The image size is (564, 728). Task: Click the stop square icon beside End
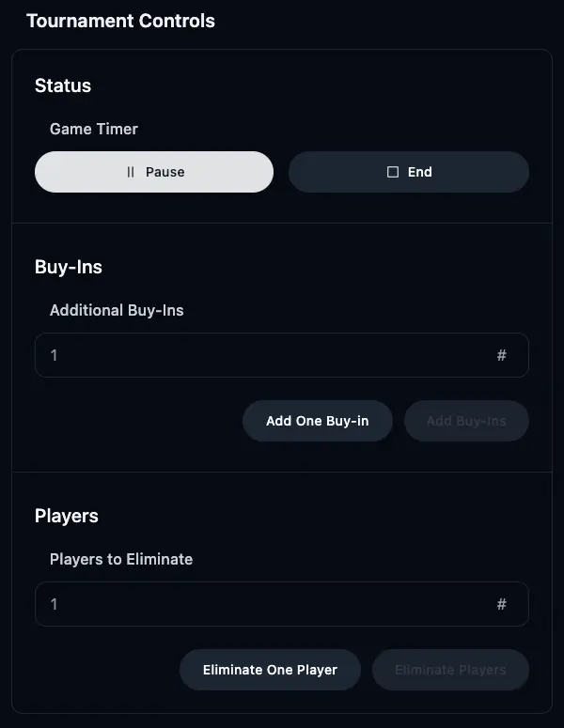393,172
